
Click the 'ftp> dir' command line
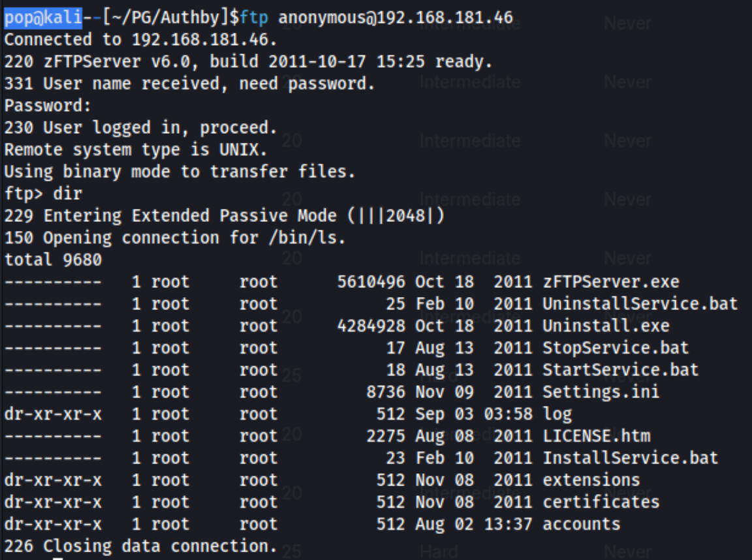point(43,194)
